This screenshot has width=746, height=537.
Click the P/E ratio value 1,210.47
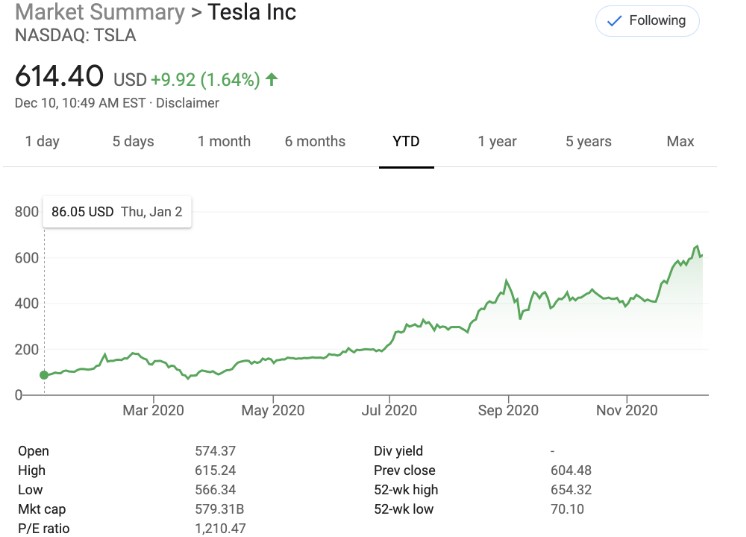[x=220, y=528]
